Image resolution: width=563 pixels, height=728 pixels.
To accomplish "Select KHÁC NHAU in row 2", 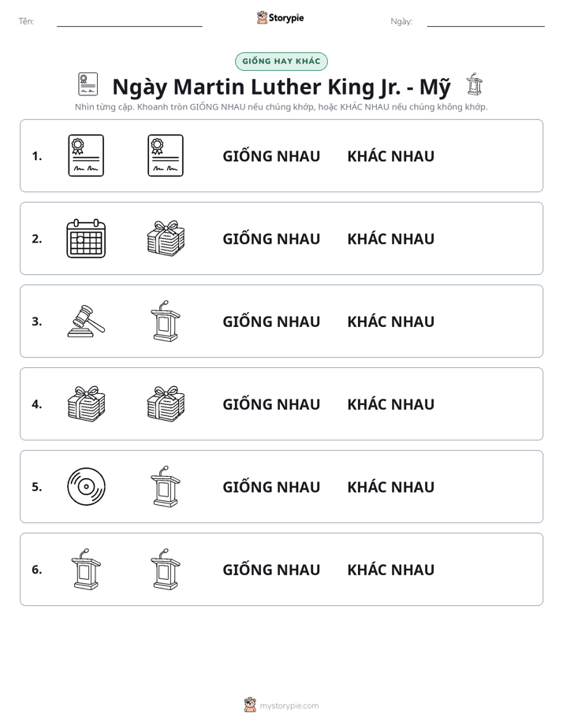I will 390,239.
